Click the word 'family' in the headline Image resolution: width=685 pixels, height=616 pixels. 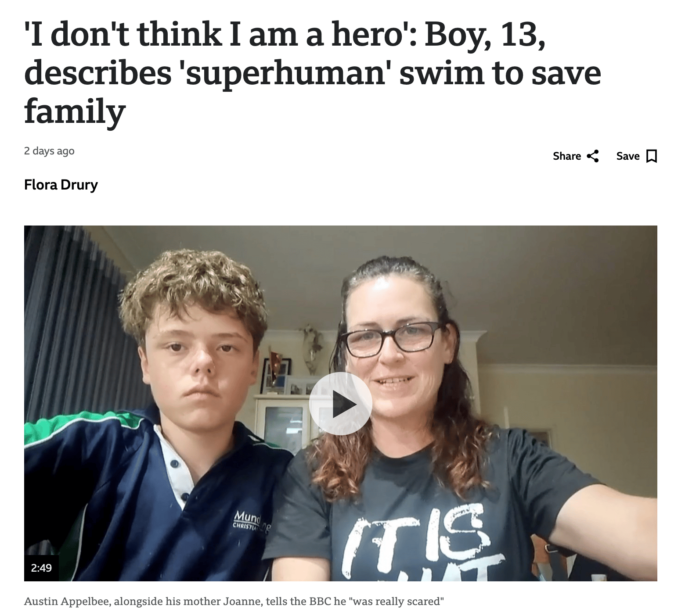(75, 111)
